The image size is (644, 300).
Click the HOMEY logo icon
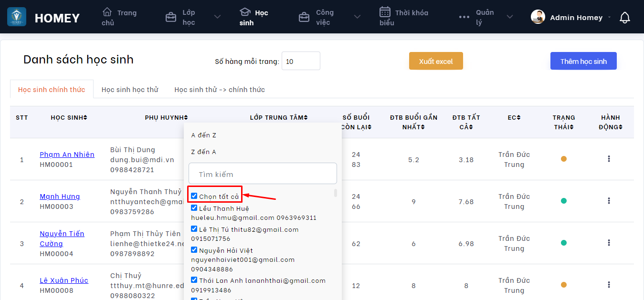pos(17,17)
